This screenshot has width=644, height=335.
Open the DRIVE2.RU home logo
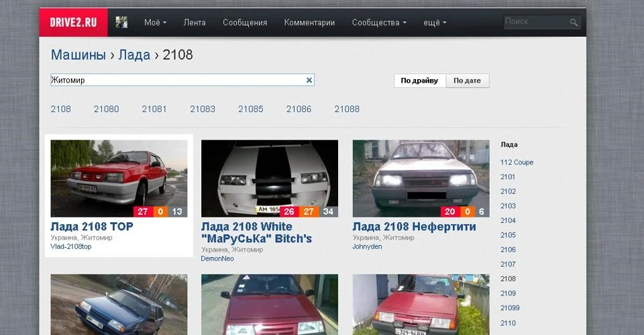coord(74,22)
